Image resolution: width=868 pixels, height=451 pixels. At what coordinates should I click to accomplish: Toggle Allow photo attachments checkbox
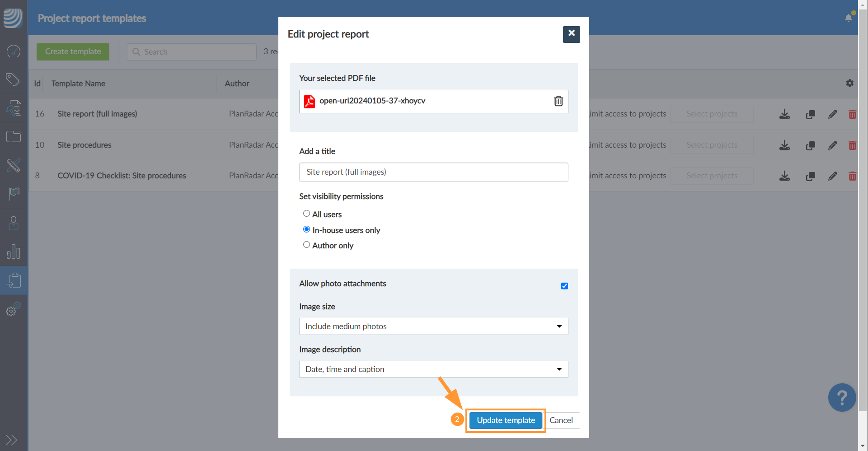click(x=564, y=286)
